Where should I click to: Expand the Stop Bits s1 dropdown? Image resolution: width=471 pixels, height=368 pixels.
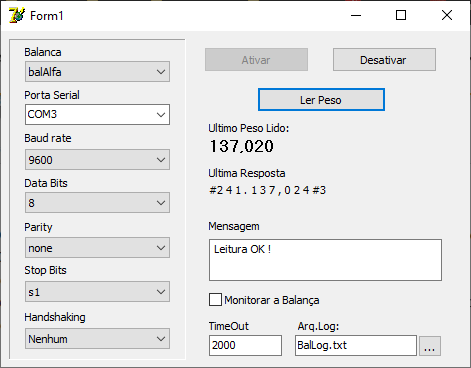click(x=97, y=292)
